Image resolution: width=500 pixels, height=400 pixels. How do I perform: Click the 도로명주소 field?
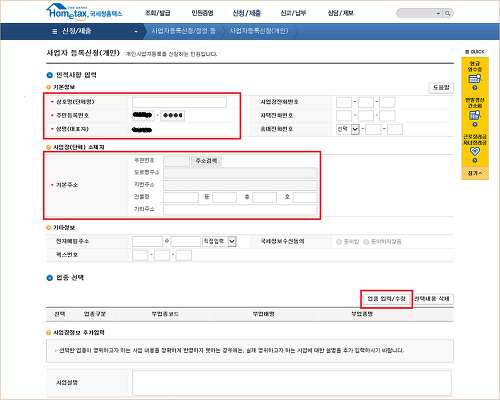240,173
